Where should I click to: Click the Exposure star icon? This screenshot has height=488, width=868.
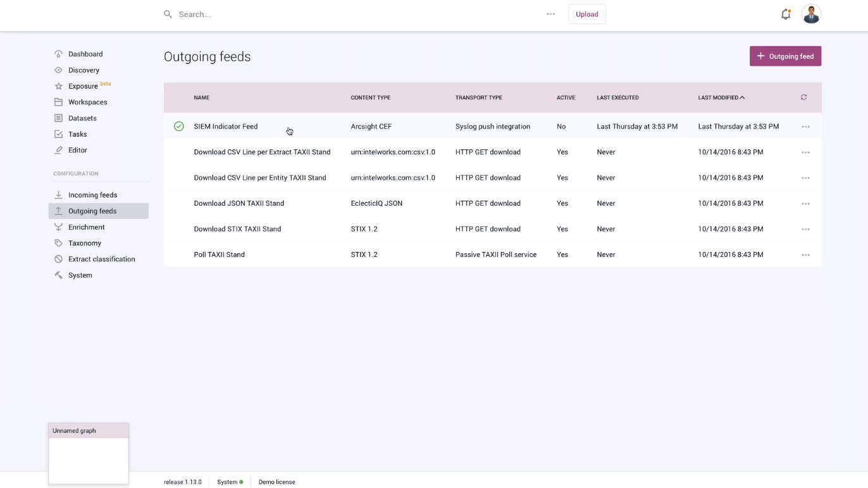(x=58, y=86)
